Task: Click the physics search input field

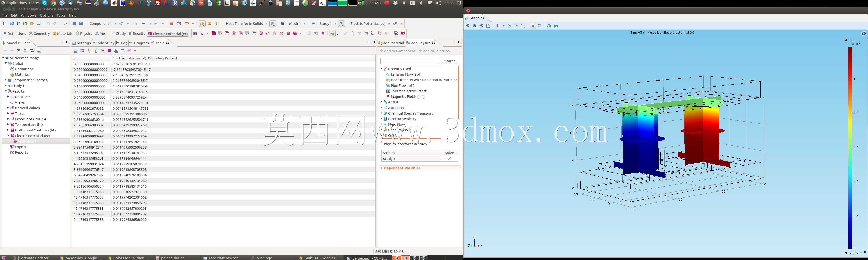Action: (410, 61)
